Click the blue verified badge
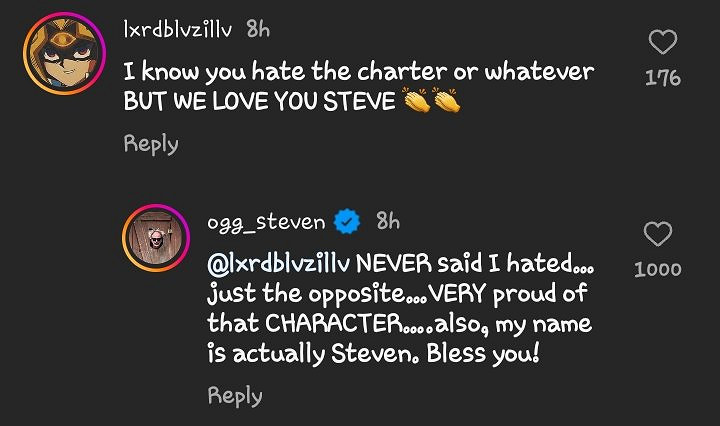 (347, 223)
